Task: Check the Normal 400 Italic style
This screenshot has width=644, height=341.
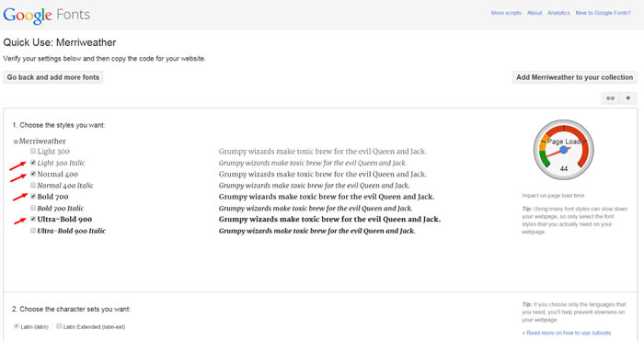Action: click(x=33, y=185)
